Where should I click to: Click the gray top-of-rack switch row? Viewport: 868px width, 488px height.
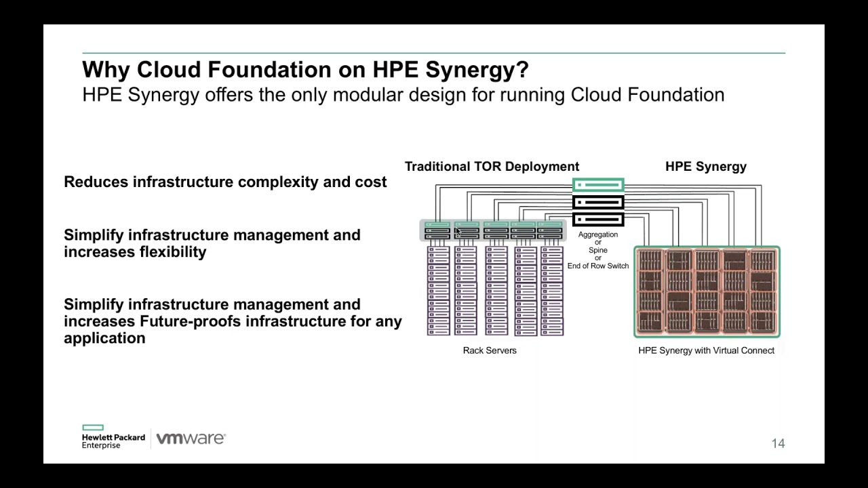(x=493, y=230)
